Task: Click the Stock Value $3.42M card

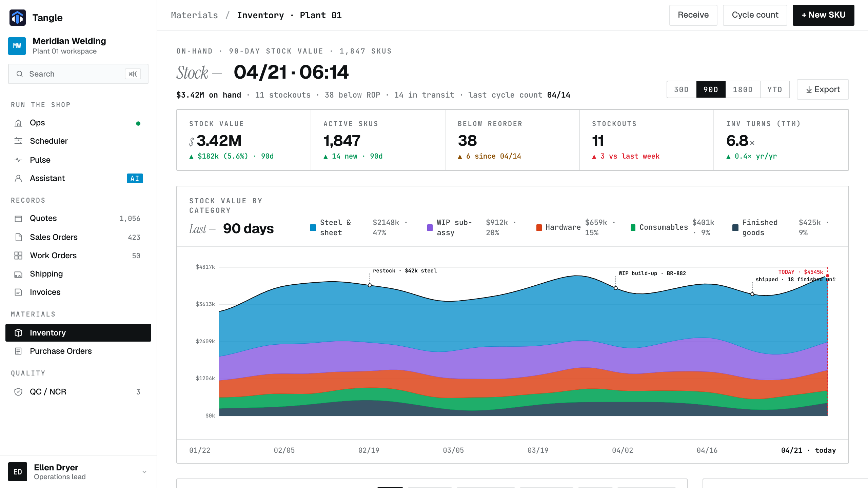Action: pos(244,140)
